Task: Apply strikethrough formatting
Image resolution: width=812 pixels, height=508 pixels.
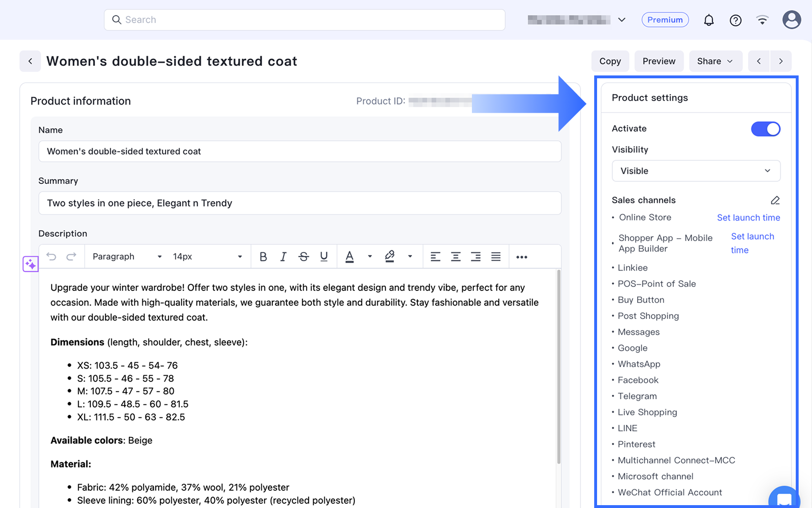Action: click(303, 257)
